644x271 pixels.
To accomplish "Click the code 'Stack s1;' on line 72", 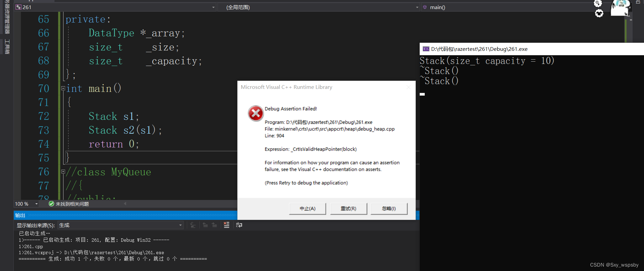I will (114, 116).
